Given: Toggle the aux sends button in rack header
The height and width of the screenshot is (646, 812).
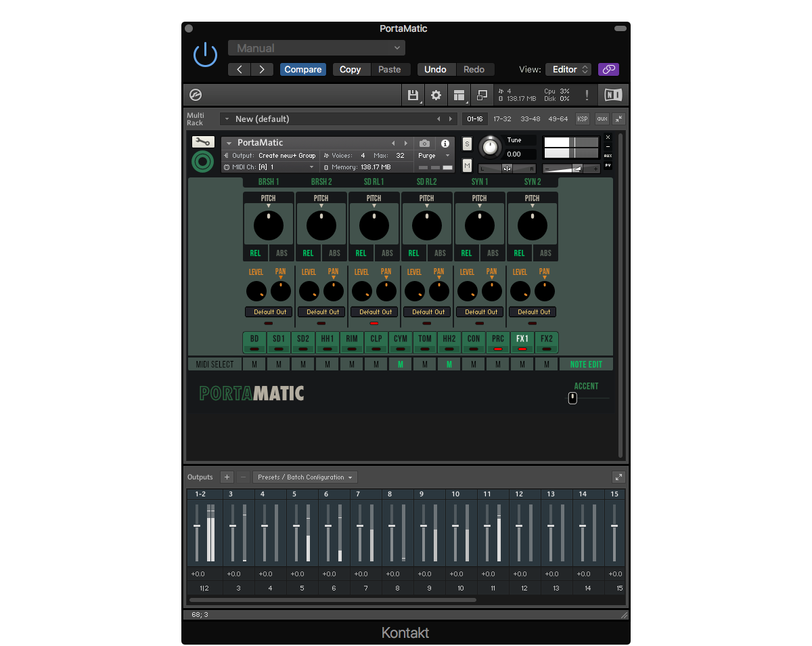Looking at the screenshot, I should coord(602,119).
